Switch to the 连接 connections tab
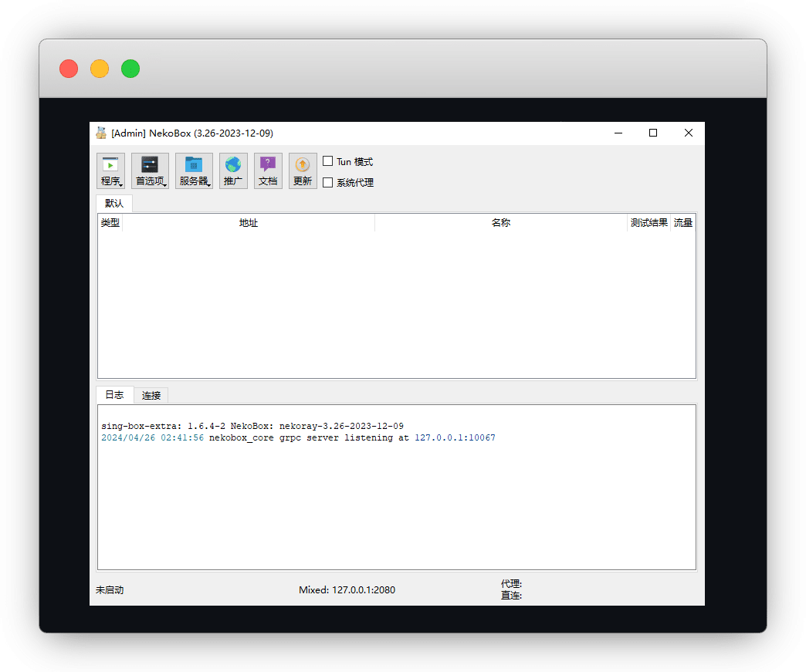This screenshot has width=806, height=672. coord(151,395)
